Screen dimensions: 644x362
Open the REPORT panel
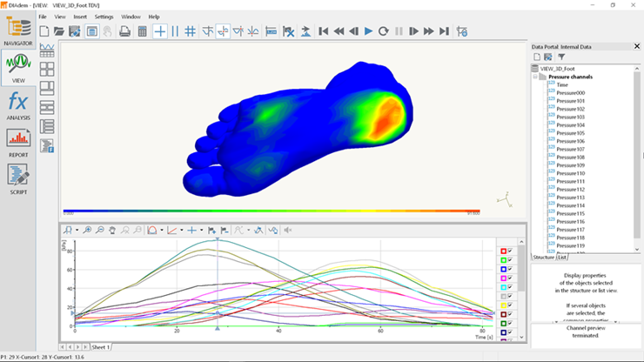click(17, 141)
